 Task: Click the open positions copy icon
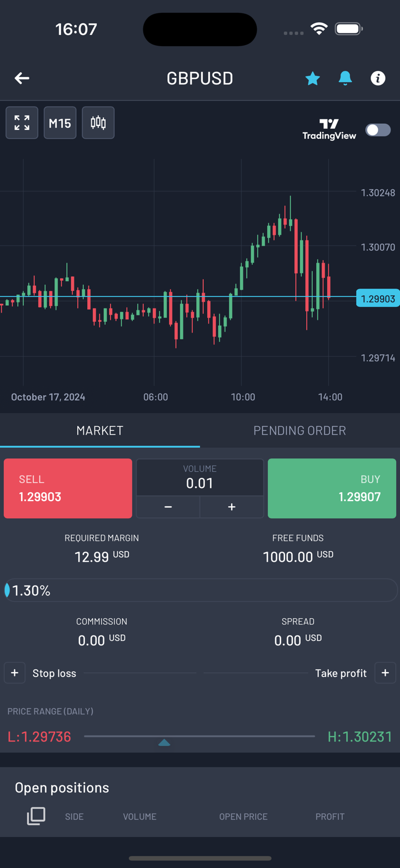click(36, 816)
